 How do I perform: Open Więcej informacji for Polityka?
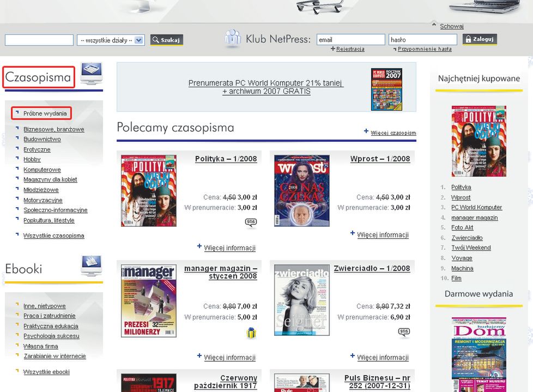(230, 248)
